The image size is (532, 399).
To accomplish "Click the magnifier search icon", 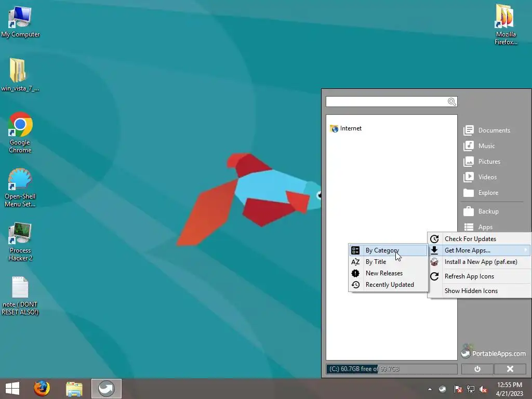I will click(451, 101).
